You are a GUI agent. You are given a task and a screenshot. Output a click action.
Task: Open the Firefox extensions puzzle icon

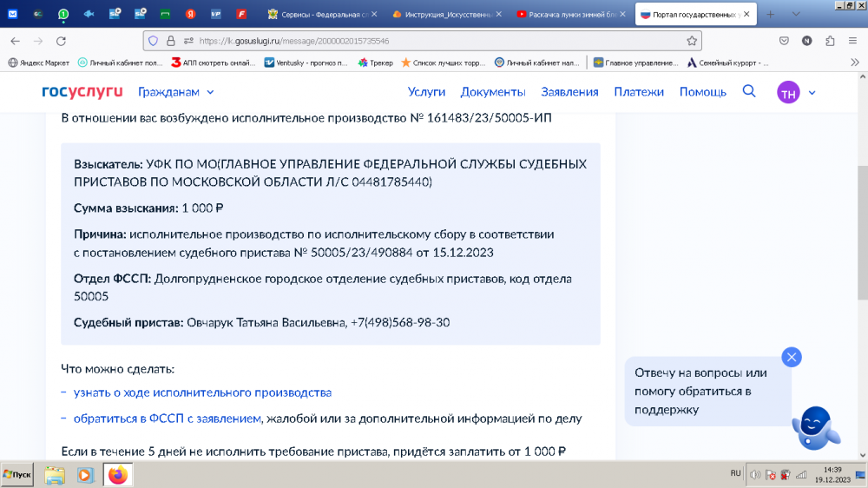click(x=830, y=41)
